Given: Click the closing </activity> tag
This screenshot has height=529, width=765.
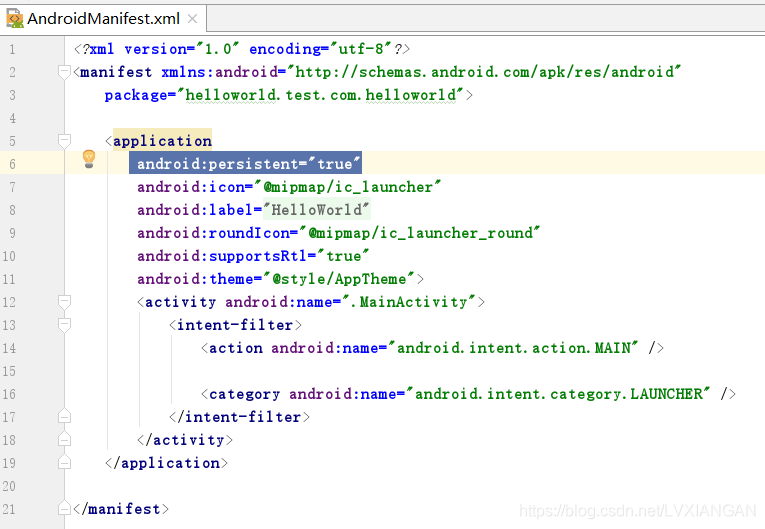Looking at the screenshot, I should pyautogui.click(x=185, y=440).
